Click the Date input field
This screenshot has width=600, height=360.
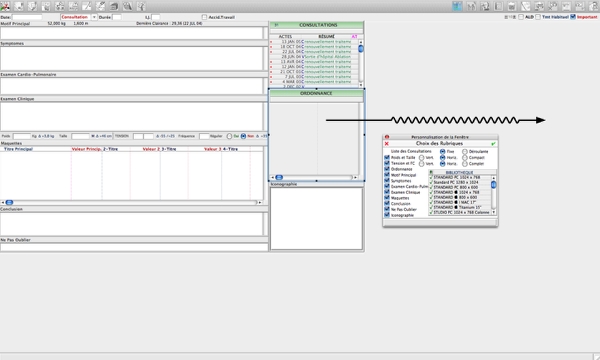click(x=27, y=17)
